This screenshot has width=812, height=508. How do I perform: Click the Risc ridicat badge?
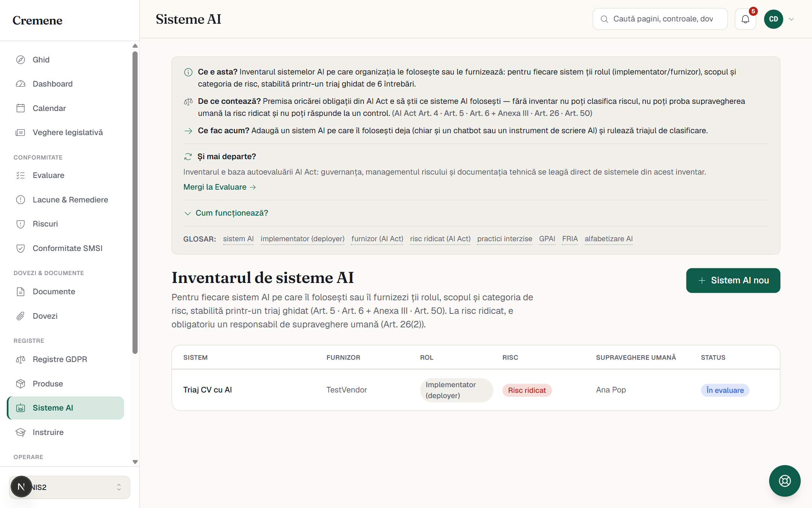527,390
